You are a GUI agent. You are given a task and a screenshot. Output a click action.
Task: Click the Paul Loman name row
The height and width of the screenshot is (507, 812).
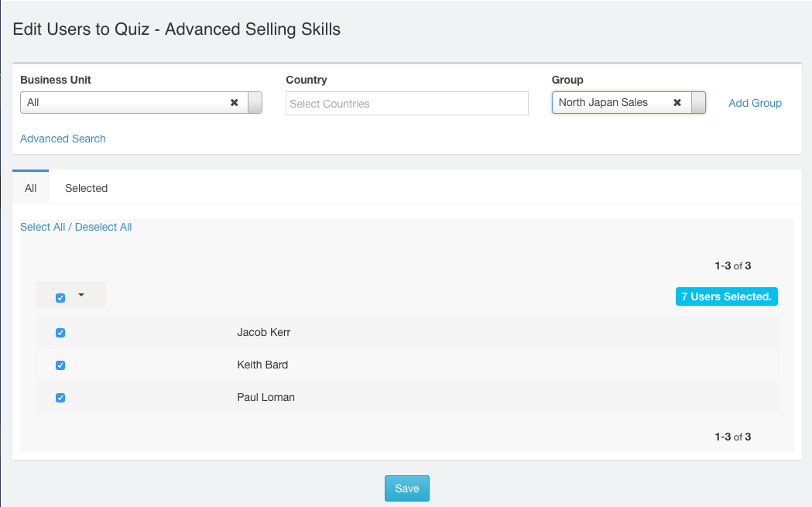(266, 397)
